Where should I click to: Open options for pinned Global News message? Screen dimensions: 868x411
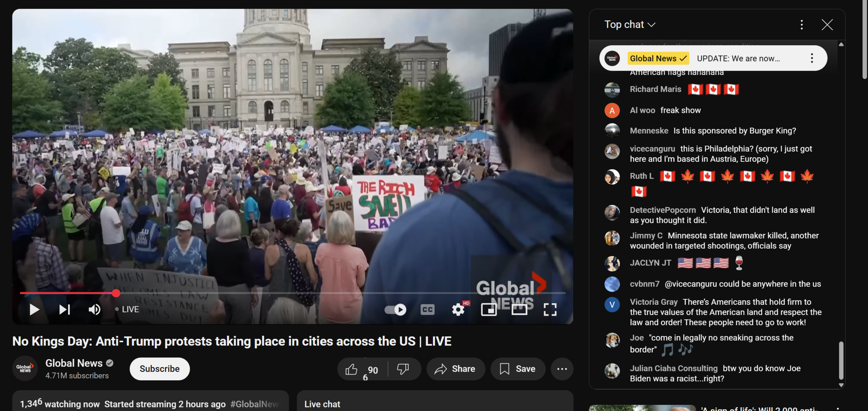812,58
